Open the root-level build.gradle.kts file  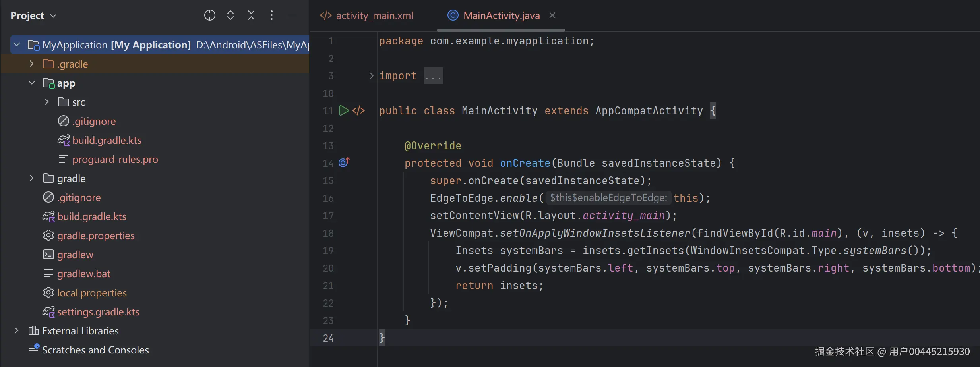click(92, 216)
